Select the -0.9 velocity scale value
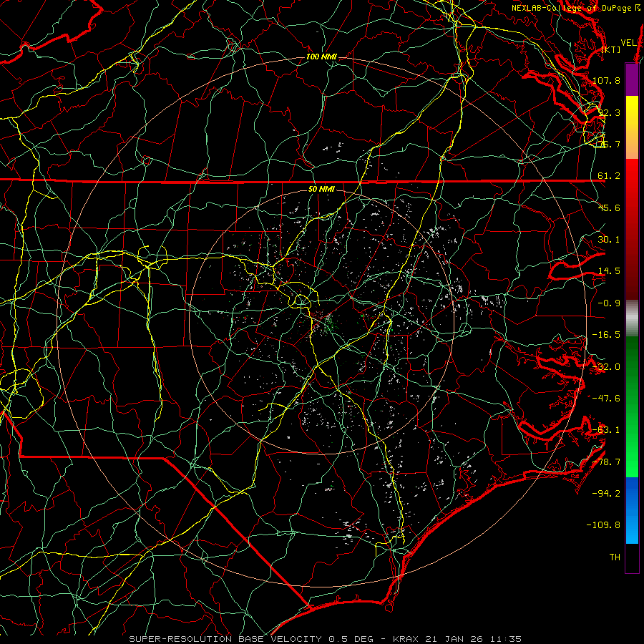 609,303
